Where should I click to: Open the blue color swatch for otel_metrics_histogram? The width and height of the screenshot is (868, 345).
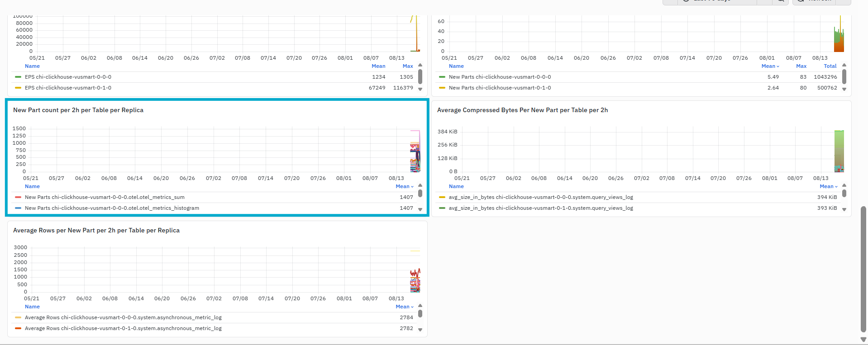coord(18,208)
